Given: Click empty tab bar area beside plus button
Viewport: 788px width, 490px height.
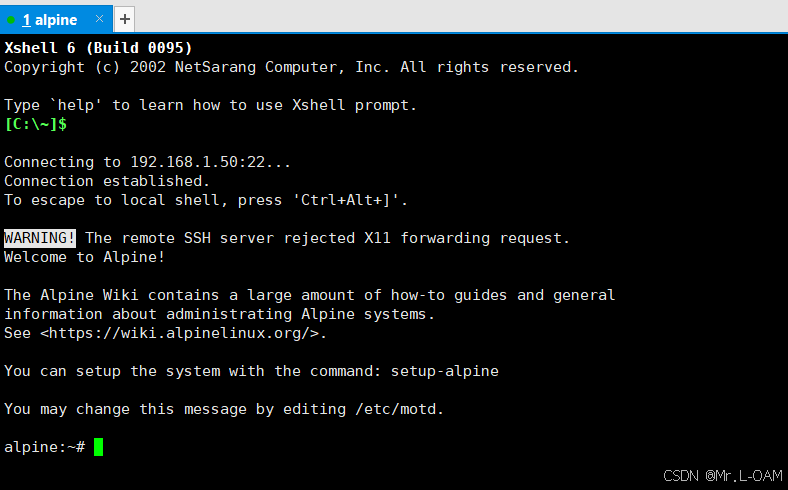Looking at the screenshot, I should point(452,19).
